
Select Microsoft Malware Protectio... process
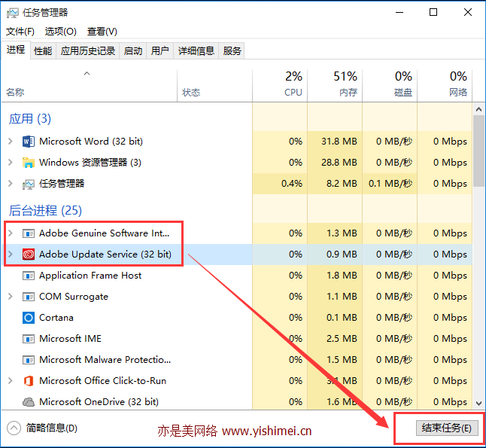click(237, 360)
